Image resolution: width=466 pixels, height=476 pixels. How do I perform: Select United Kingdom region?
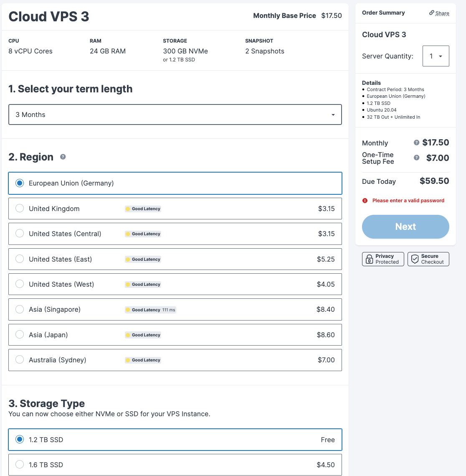[x=175, y=209]
